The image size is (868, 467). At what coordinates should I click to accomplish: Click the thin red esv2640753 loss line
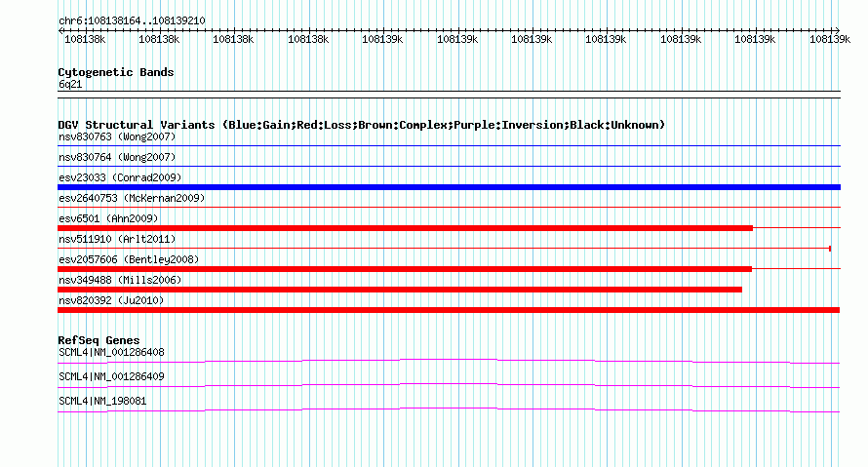[x=449, y=208]
